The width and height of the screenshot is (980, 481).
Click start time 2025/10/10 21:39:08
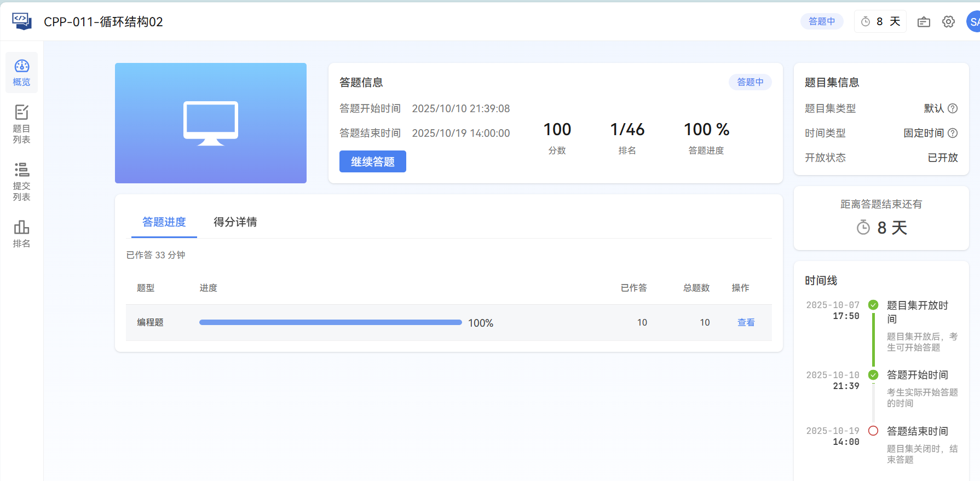pos(461,108)
